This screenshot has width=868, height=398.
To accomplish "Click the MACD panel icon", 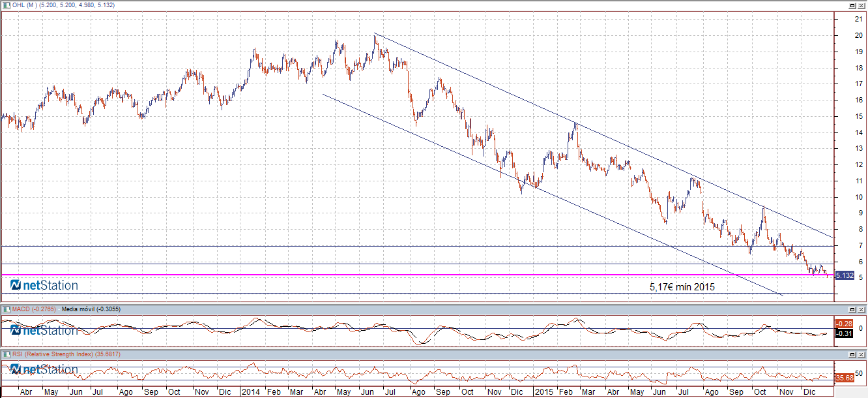I will (6, 309).
